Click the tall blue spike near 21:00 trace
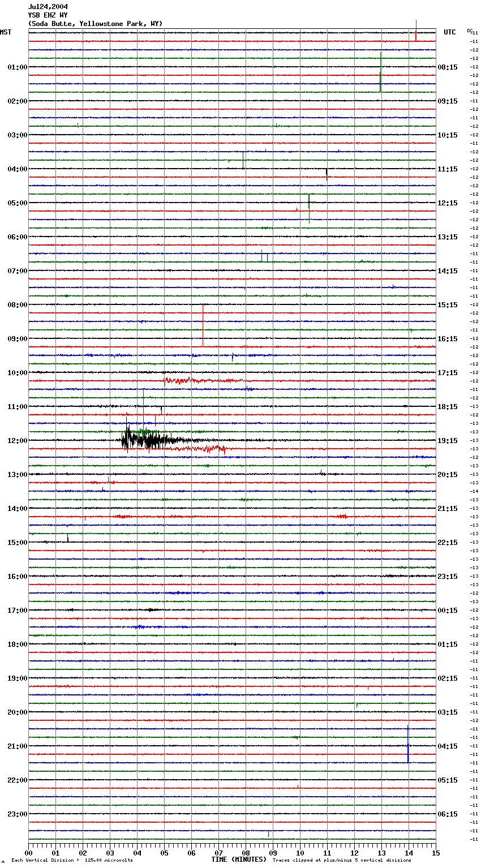 408,744
